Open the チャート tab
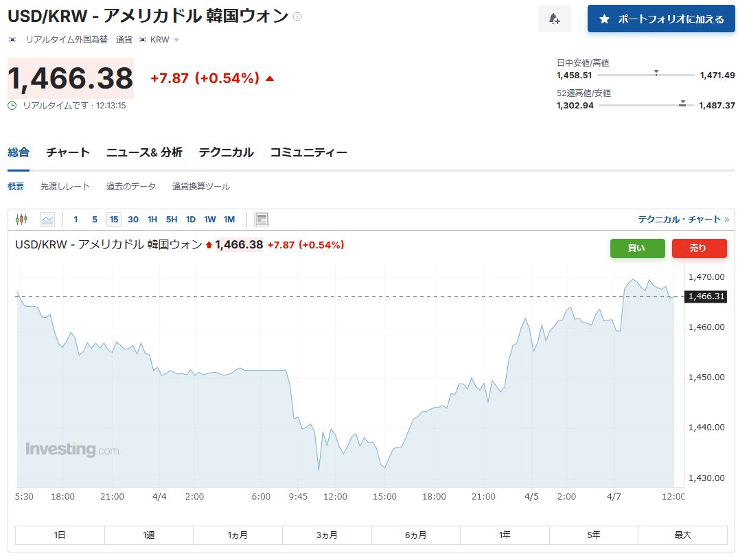 point(68,152)
